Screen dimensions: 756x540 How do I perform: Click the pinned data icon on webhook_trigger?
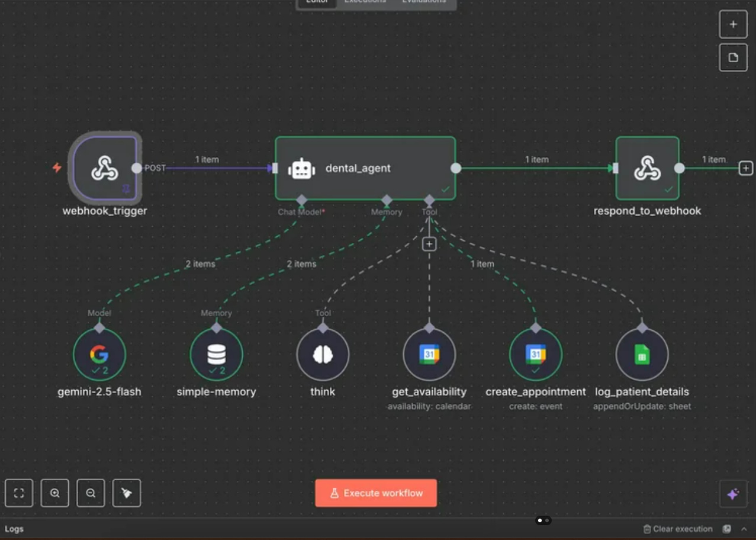pyautogui.click(x=126, y=189)
